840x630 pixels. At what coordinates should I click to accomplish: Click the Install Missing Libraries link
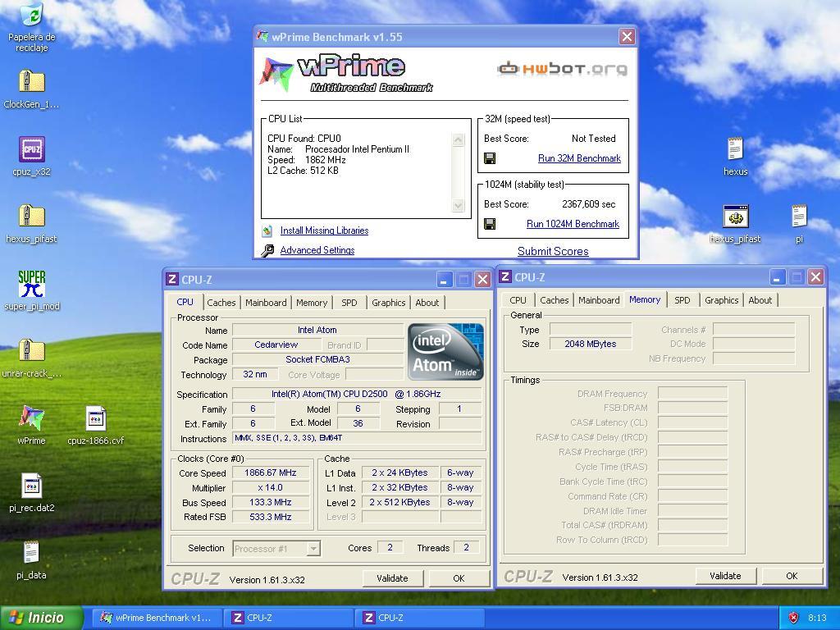click(324, 231)
